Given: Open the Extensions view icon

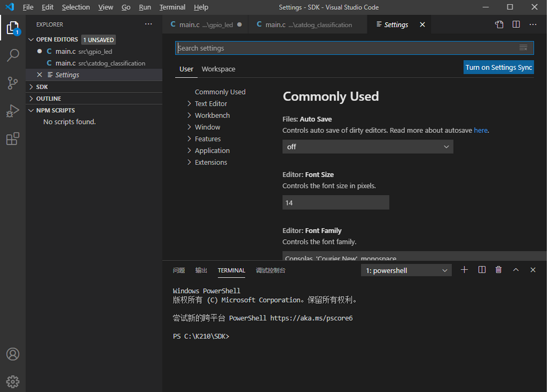Looking at the screenshot, I should 13,139.
